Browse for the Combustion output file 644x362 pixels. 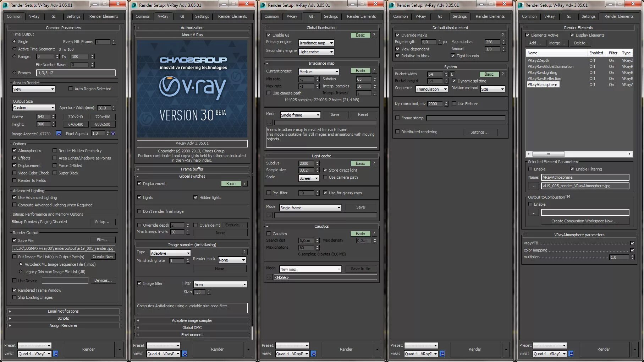click(x=533, y=213)
